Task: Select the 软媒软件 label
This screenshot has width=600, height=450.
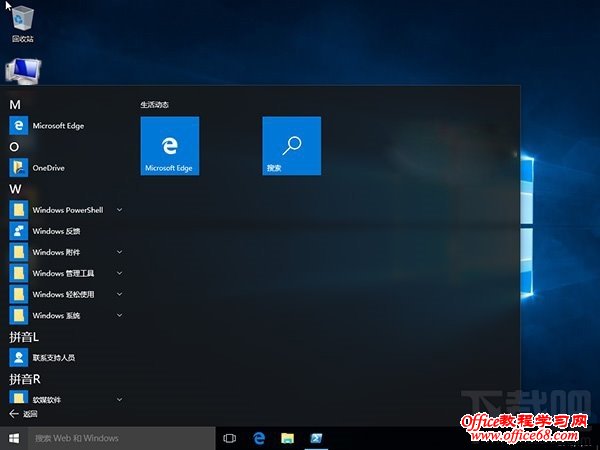Action: pos(46,399)
